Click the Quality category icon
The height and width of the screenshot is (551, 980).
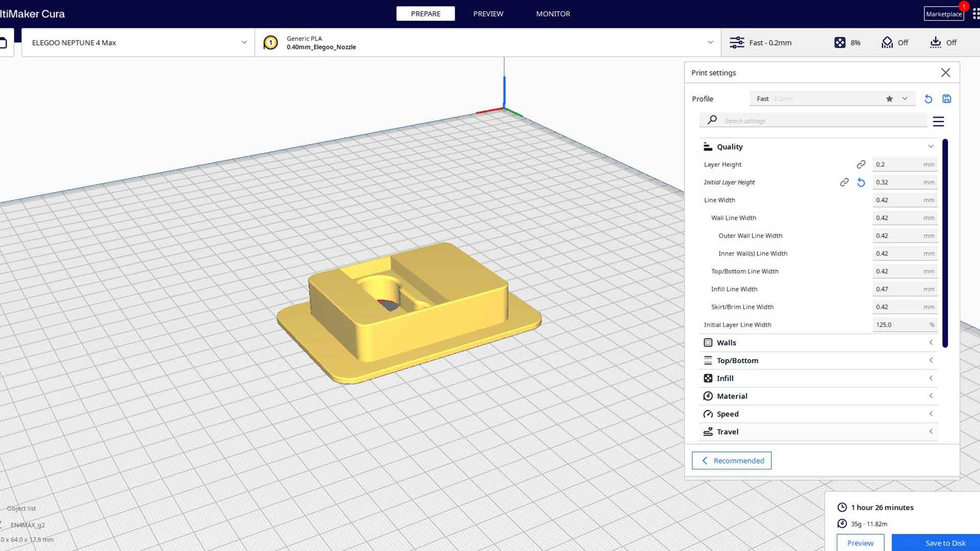point(707,147)
